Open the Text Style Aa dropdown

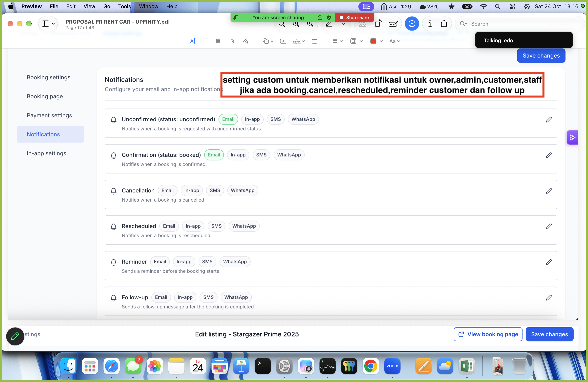pos(395,41)
